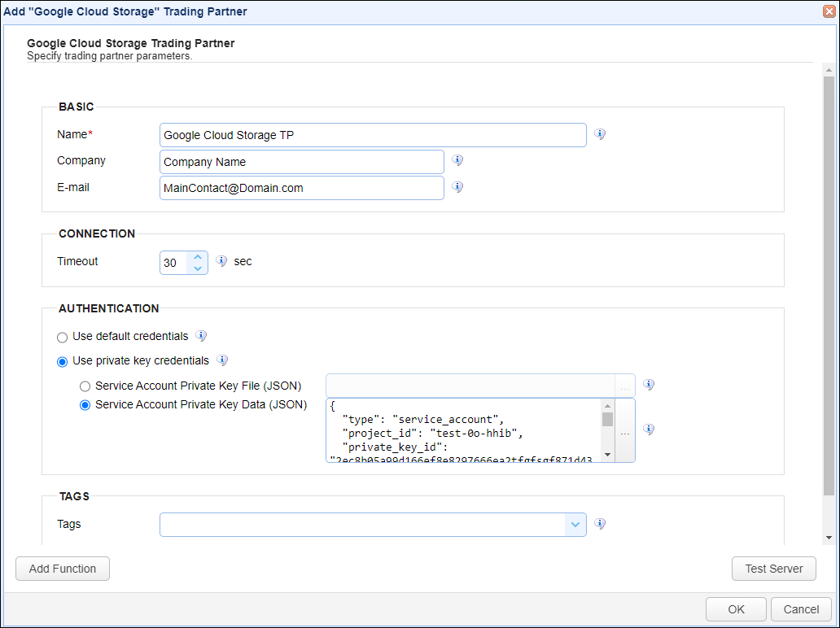
Task: Decrease the Timeout value with down arrow
Action: [198, 268]
